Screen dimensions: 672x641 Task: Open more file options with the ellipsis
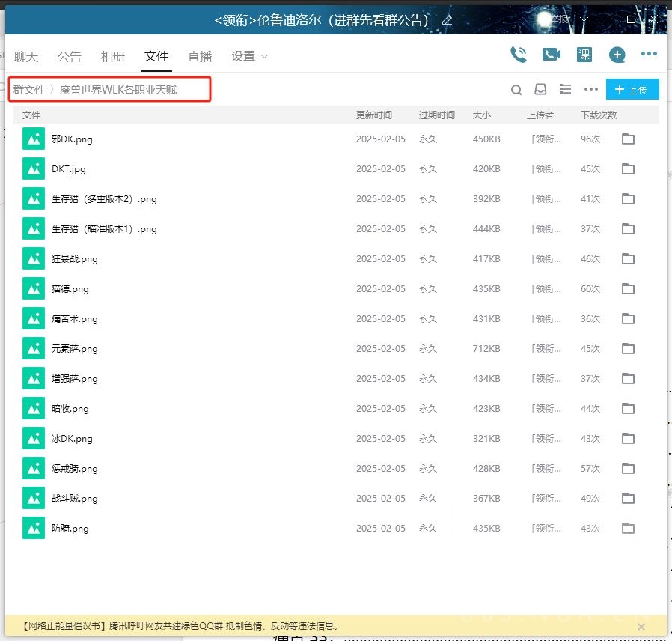590,89
